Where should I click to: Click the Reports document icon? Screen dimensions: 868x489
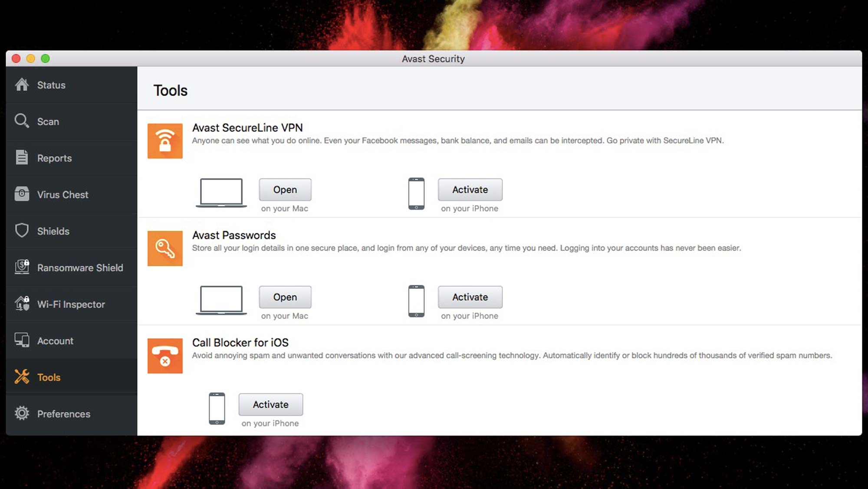pos(22,157)
